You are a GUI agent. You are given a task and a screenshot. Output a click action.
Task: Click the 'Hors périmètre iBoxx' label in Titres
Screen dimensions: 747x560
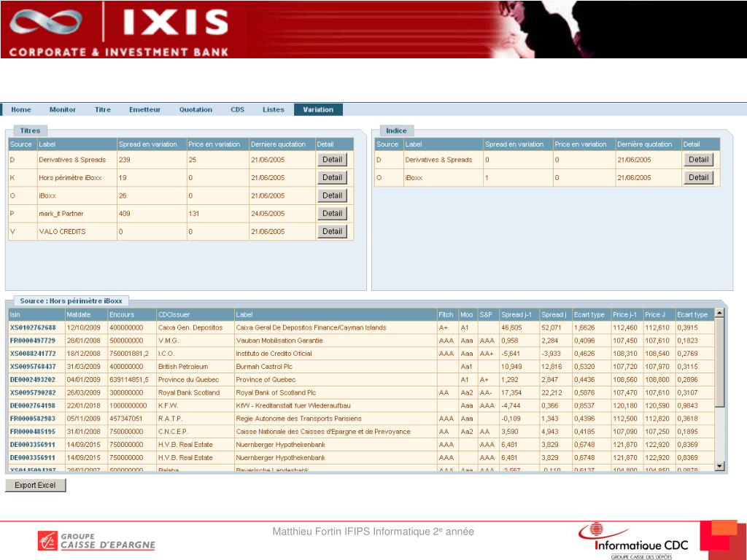pyautogui.click(x=70, y=178)
